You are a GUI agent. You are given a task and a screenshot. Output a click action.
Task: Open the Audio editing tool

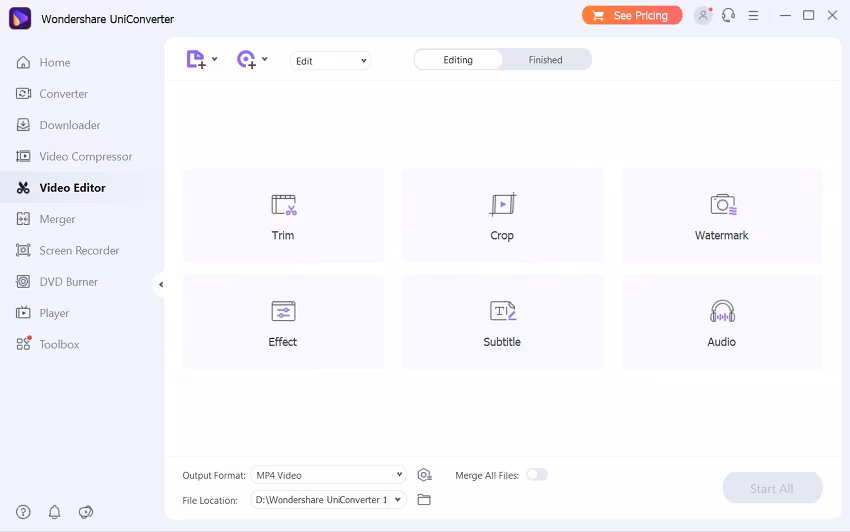point(722,322)
